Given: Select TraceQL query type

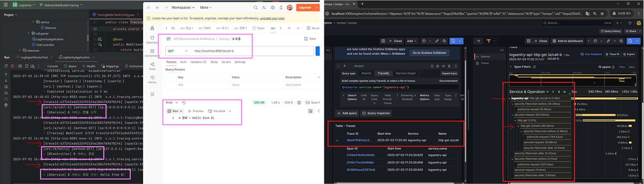Looking at the screenshot, I should (x=383, y=73).
